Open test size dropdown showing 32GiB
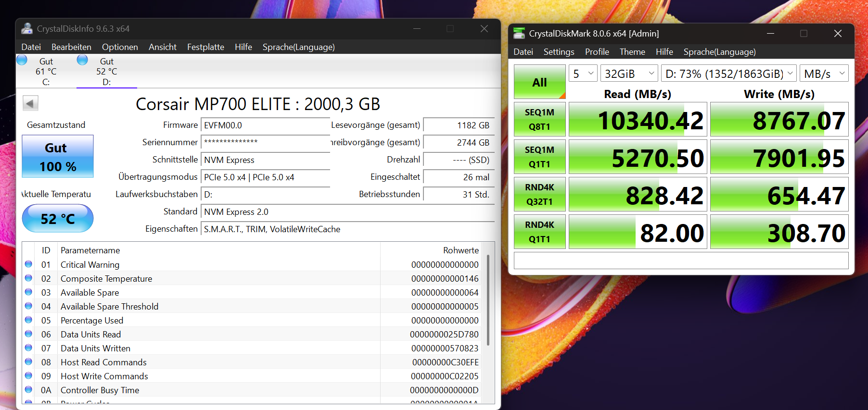 click(629, 74)
